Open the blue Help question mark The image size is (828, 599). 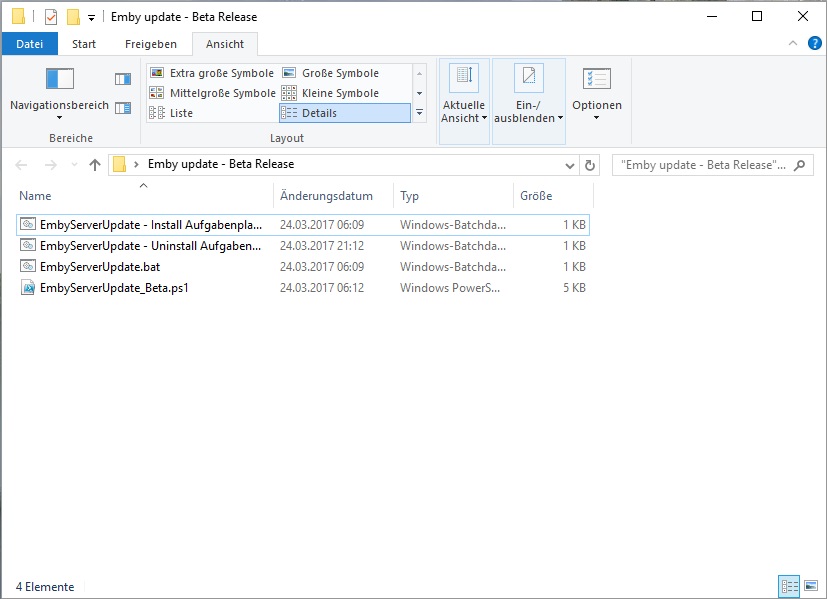815,43
